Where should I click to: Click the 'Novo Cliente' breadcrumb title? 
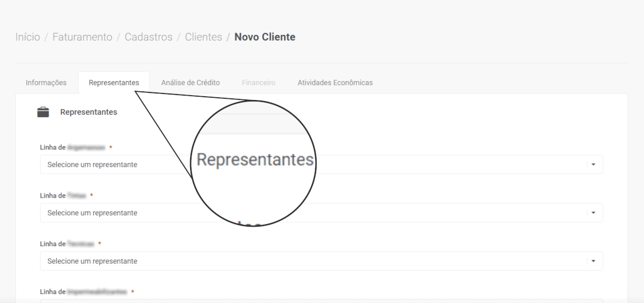pos(265,37)
